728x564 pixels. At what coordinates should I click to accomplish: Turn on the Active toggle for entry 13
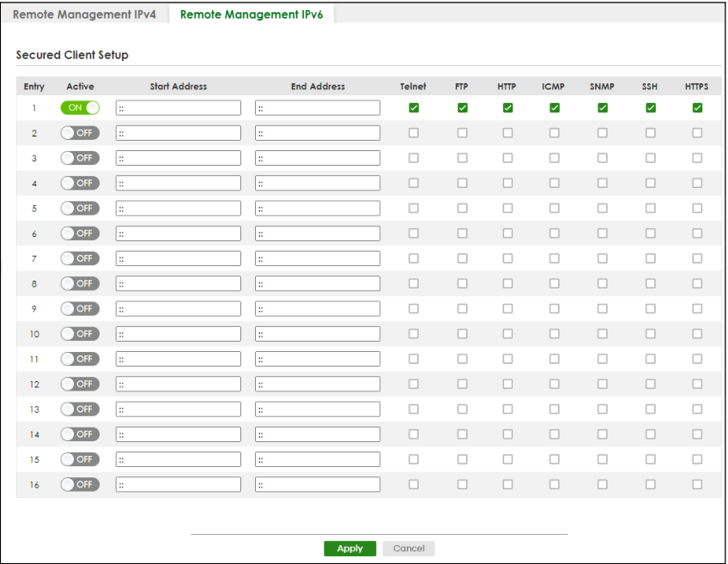(80, 409)
